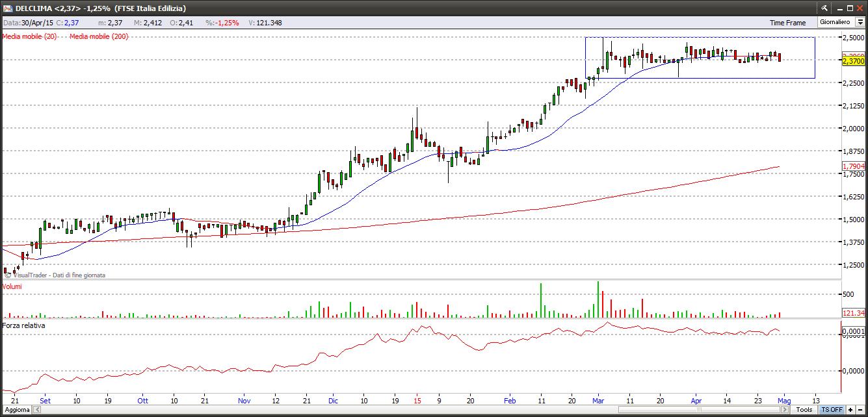Click the Apr month label on time axis
Viewport: 868px width, 417px height.
pos(696,401)
